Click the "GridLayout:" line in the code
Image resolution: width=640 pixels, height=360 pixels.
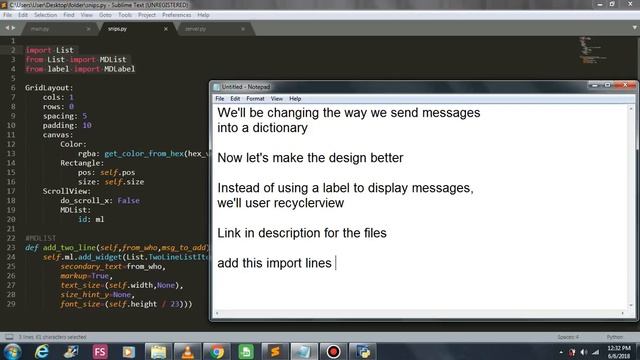click(49, 88)
